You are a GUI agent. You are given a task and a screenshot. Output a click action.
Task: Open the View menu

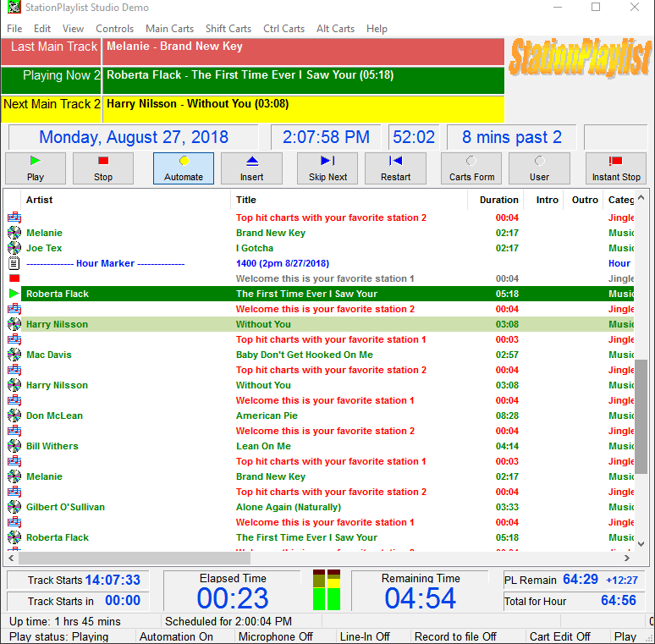(x=73, y=29)
